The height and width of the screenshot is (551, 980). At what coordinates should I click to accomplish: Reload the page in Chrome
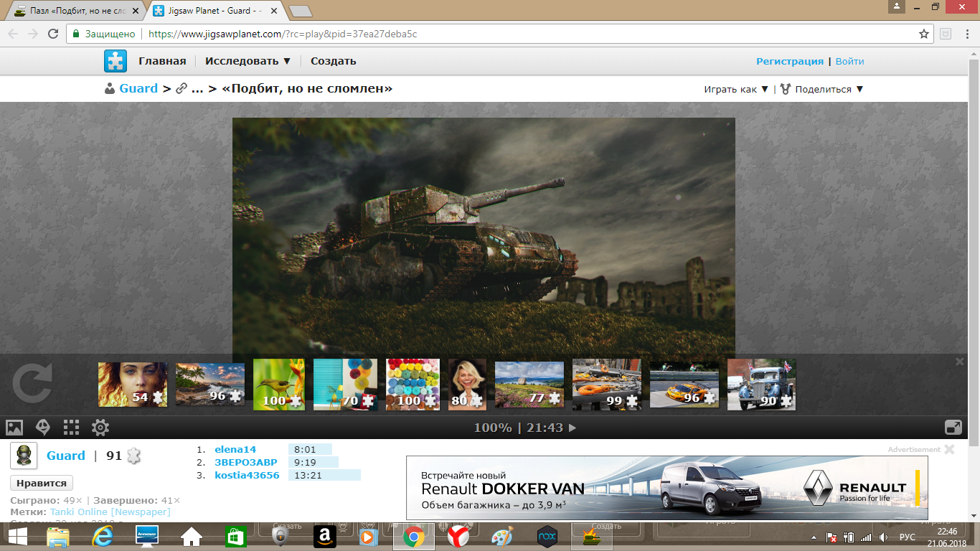(x=52, y=34)
